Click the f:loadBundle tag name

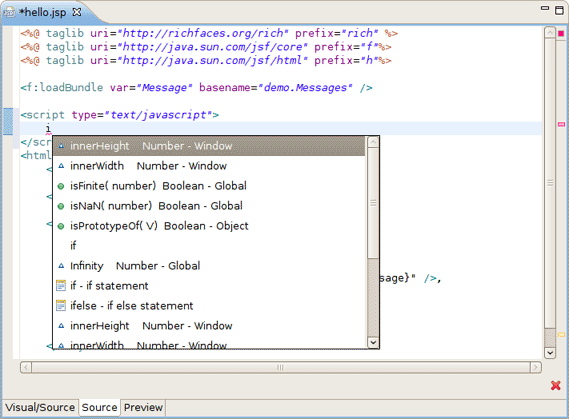click(65, 87)
